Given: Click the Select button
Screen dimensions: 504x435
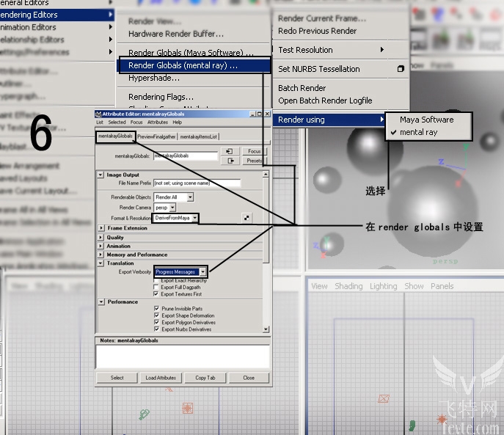Looking at the screenshot, I should pyautogui.click(x=117, y=378).
